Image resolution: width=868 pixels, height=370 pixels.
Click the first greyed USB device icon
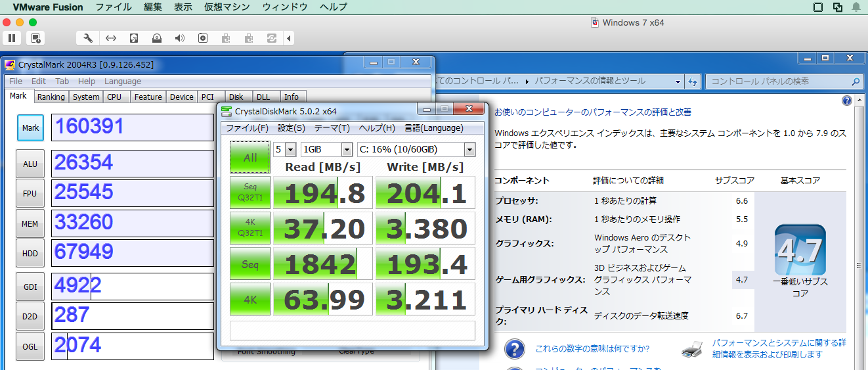click(225, 38)
